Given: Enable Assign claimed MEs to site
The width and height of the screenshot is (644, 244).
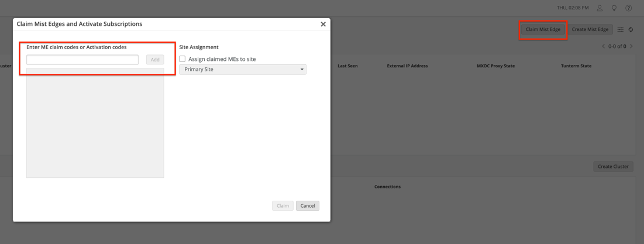Looking at the screenshot, I should tap(182, 59).
